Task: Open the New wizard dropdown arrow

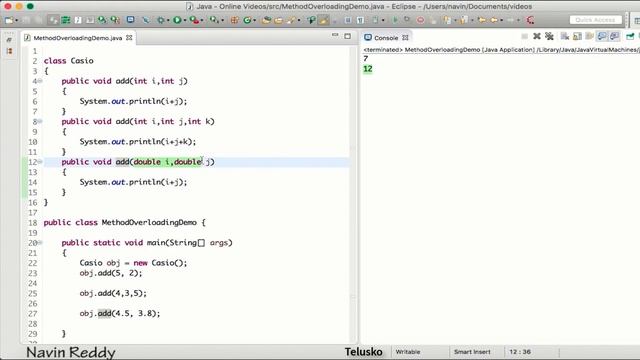Action: pos(17,20)
